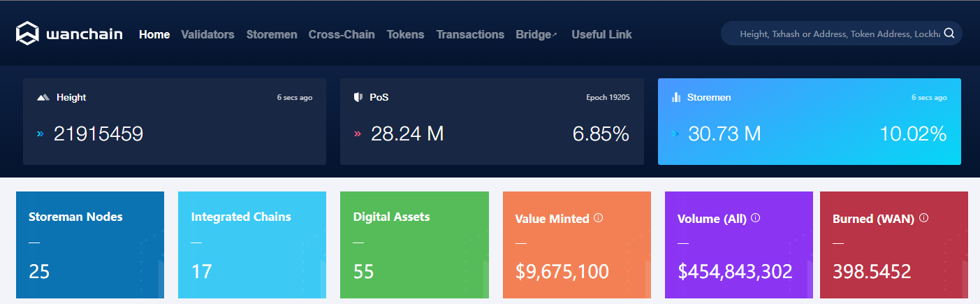Click the Storemen card's 6 secs ago
Screen dimensions: 980x304
[929, 97]
